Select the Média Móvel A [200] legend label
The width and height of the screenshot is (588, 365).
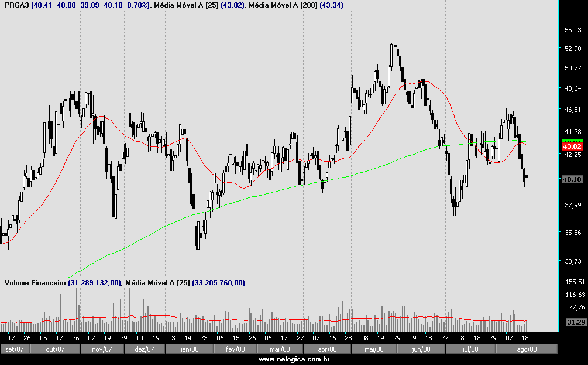(283, 5)
